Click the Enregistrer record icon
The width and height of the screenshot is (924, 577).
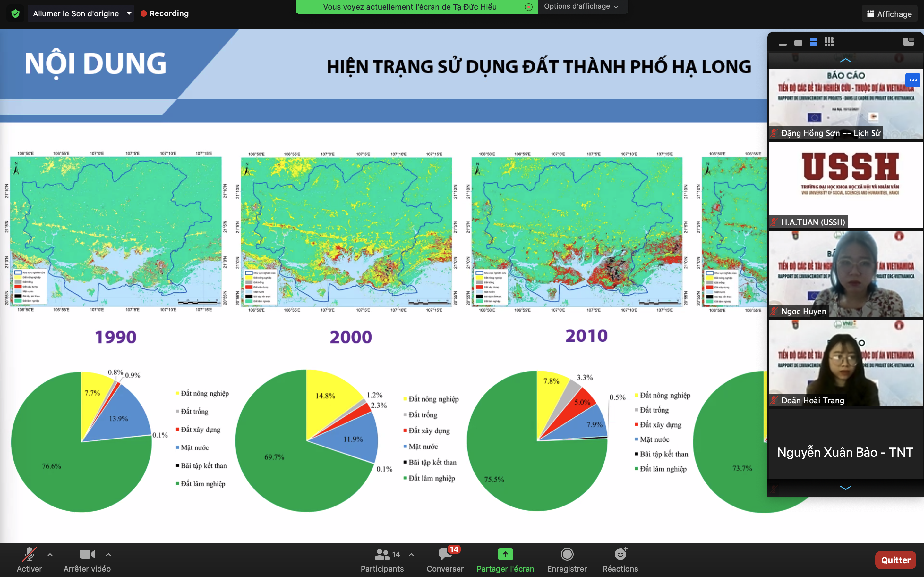(x=567, y=554)
